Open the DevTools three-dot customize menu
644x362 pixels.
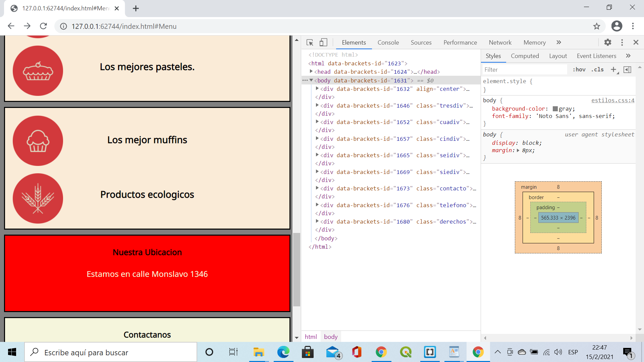tap(622, 42)
